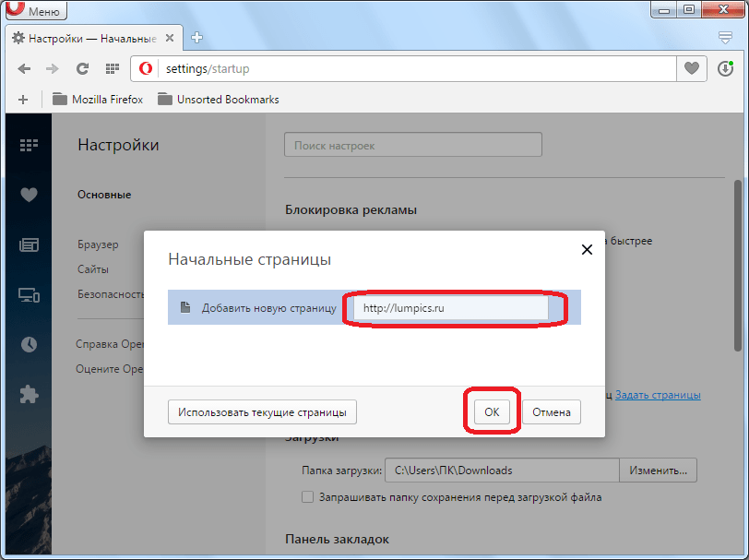Click the Блокировка рекламы heading
Screen dimensions: 749x560
(351, 209)
